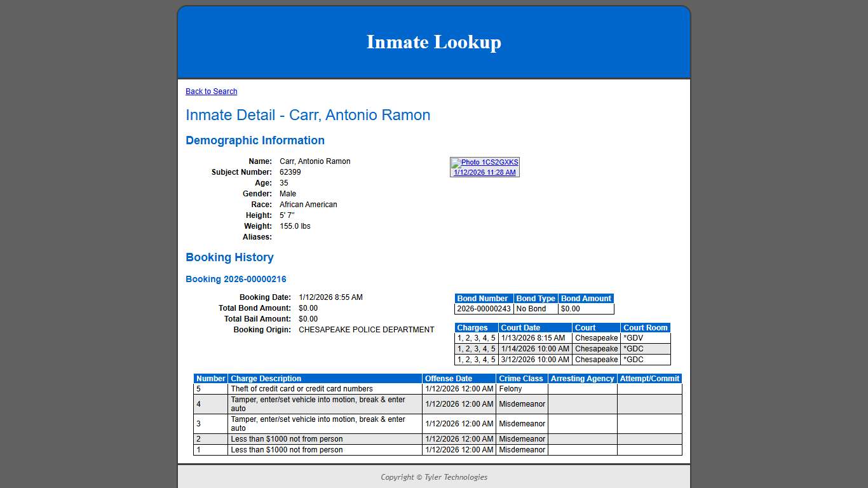
Task: Click the 1/12/2026 11:28 AM photo timestamp link
Action: 485,172
